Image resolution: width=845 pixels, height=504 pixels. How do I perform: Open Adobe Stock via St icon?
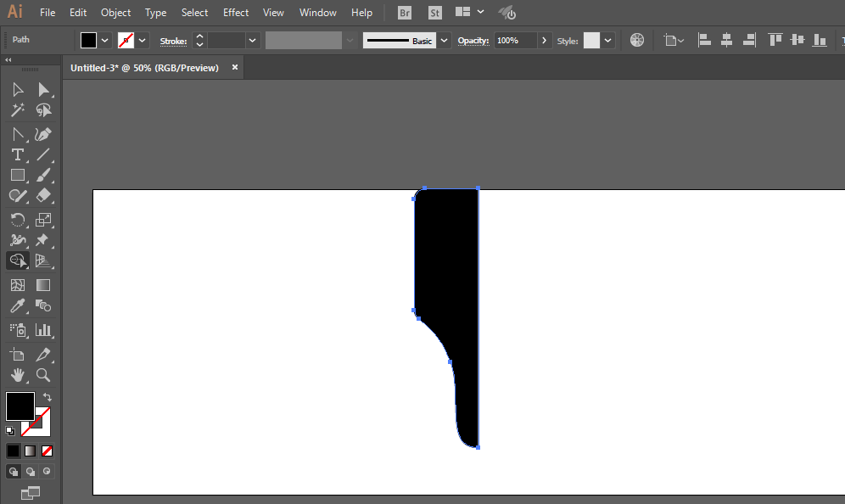click(x=435, y=13)
